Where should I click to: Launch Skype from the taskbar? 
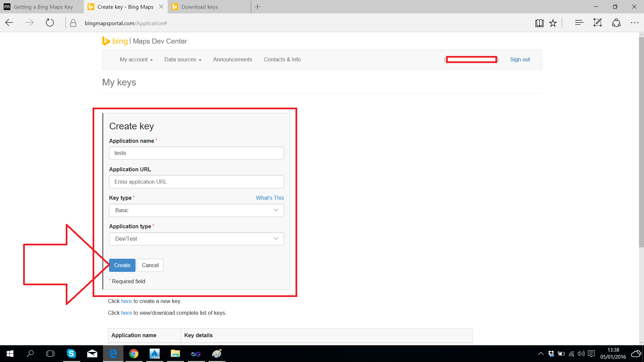coord(71,354)
